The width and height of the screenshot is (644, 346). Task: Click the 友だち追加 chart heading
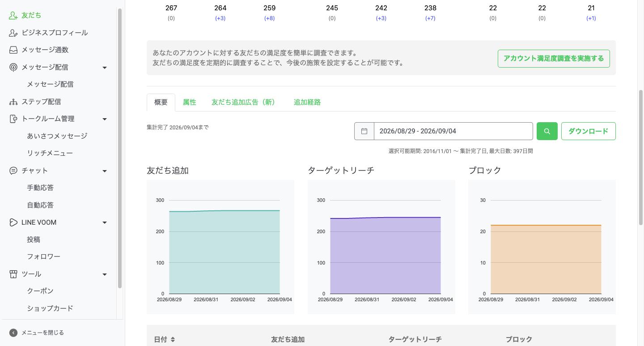[168, 171]
